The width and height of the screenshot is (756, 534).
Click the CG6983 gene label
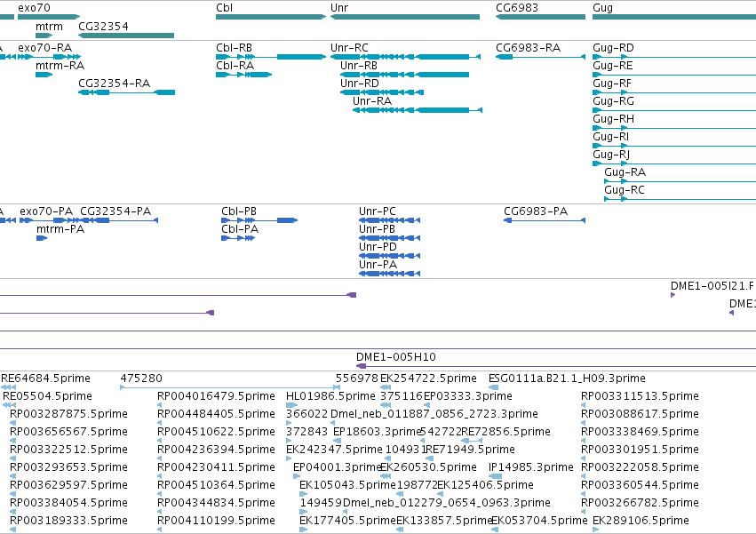[517, 8]
